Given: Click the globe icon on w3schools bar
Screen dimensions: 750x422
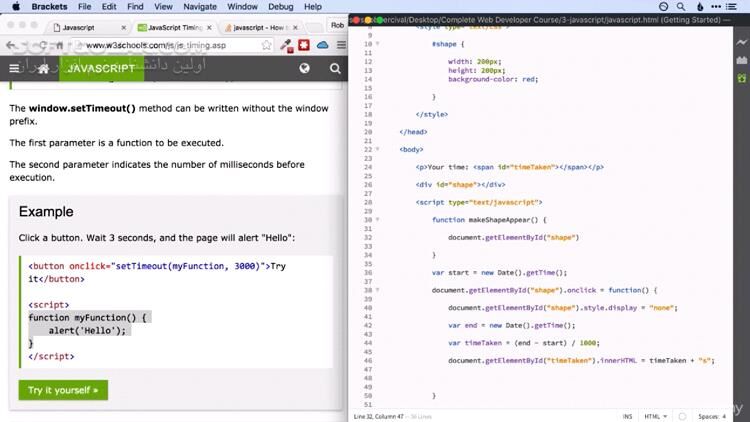Looking at the screenshot, I should (x=305, y=68).
